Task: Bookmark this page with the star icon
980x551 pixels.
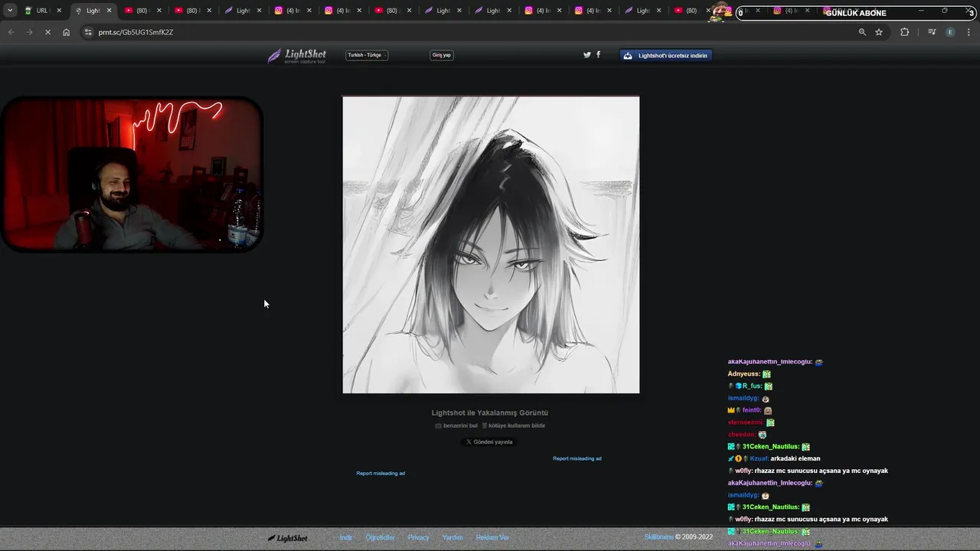Action: [x=879, y=32]
